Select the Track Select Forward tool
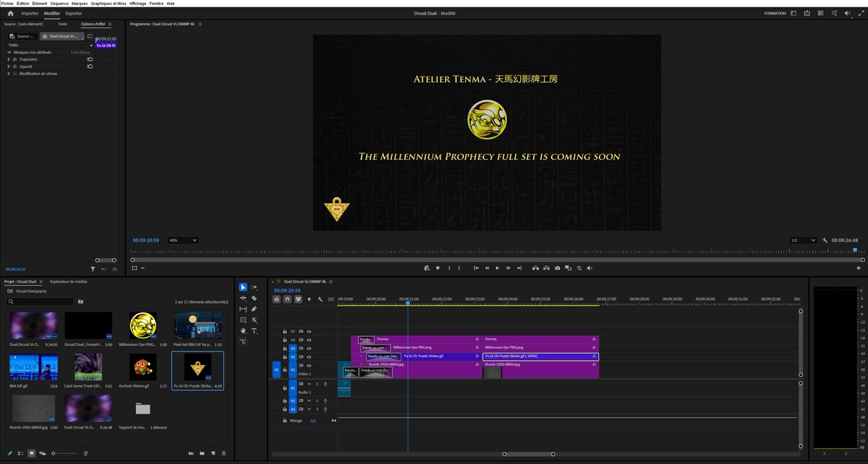This screenshot has width=868, height=464. point(254,288)
